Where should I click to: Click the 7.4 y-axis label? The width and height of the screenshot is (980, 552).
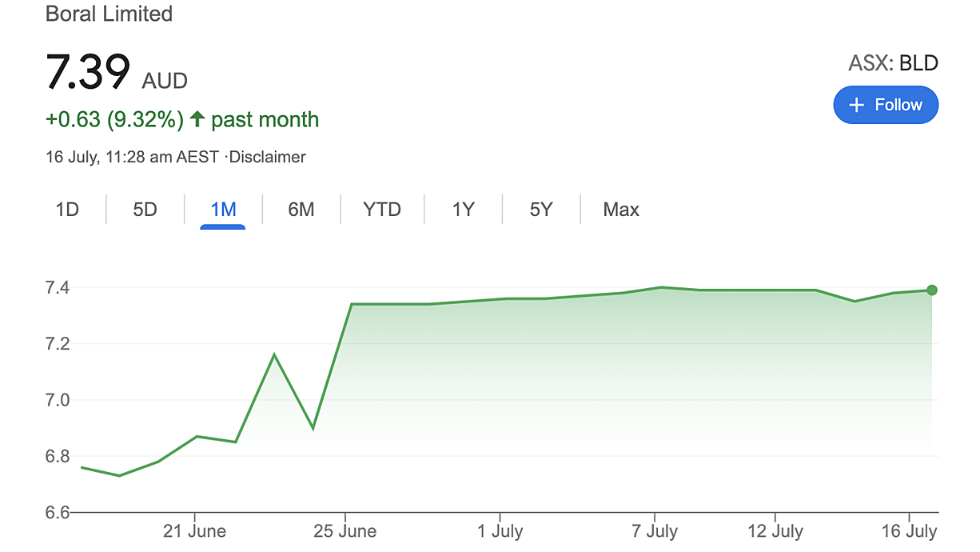pyautogui.click(x=56, y=287)
